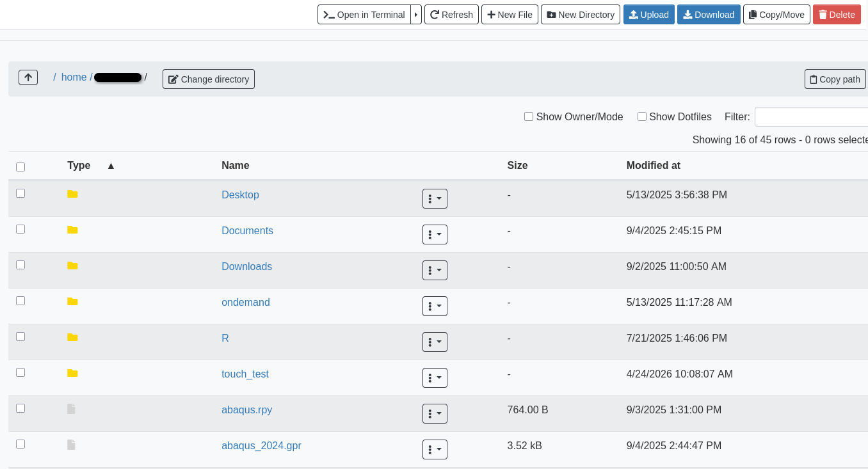The width and height of the screenshot is (868, 469).
Task: Select the R folder row checkbox
Action: (x=20, y=337)
